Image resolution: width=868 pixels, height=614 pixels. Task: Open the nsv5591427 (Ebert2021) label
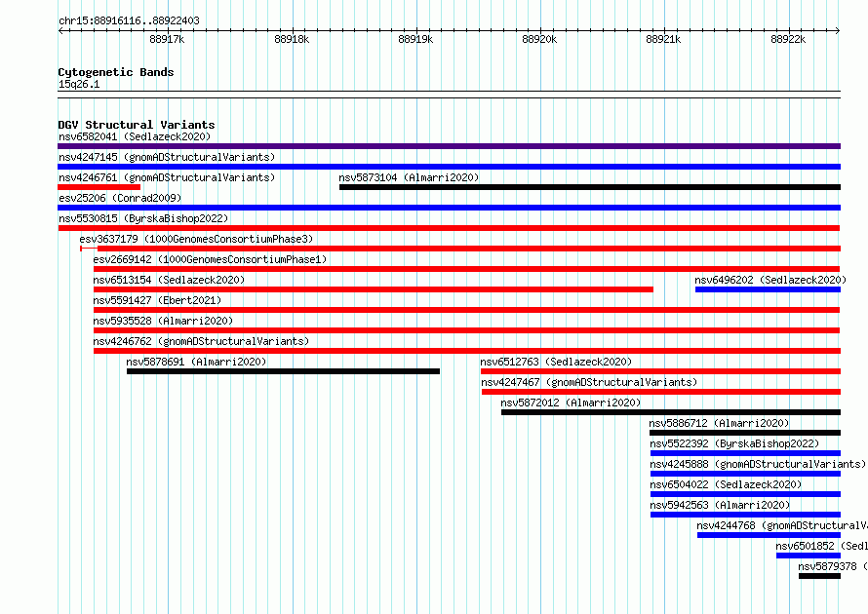157,300
